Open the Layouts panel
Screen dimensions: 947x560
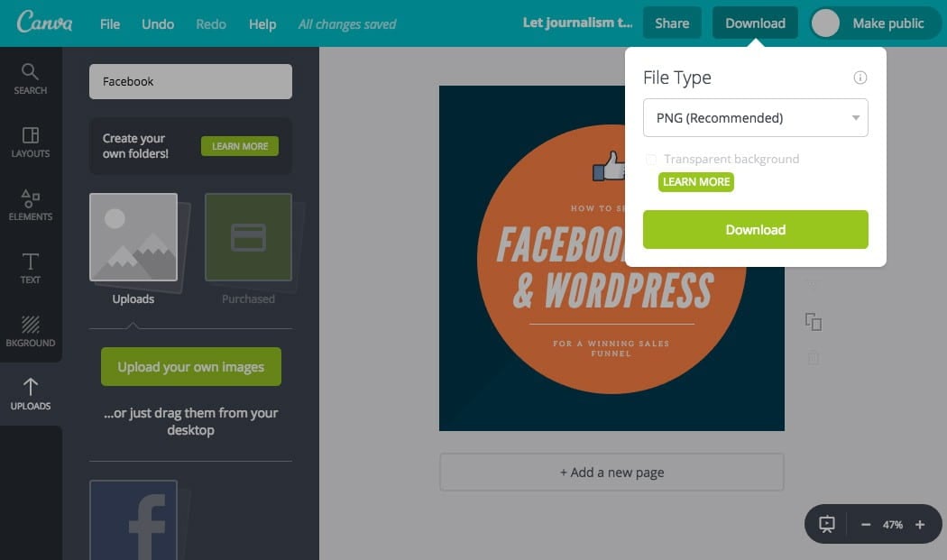click(x=31, y=142)
